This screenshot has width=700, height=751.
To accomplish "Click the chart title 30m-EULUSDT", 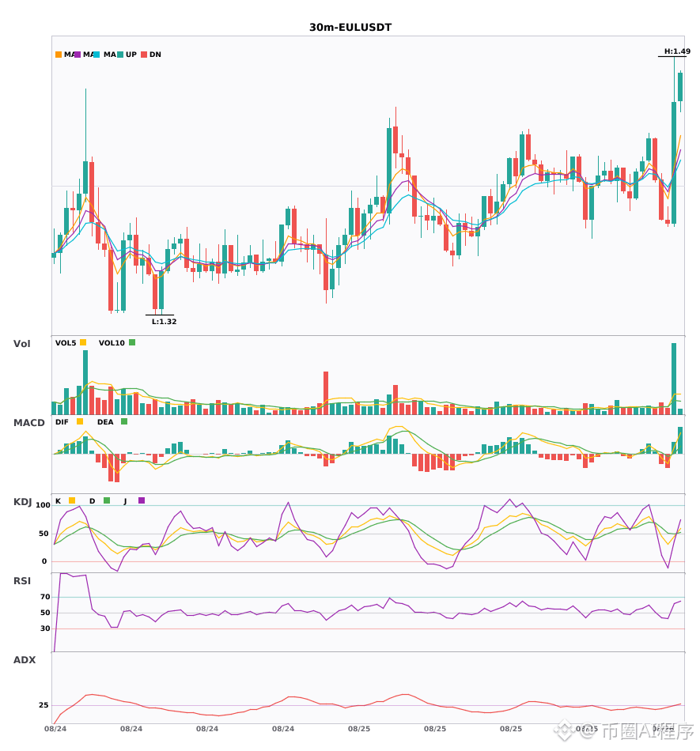I will point(350,28).
